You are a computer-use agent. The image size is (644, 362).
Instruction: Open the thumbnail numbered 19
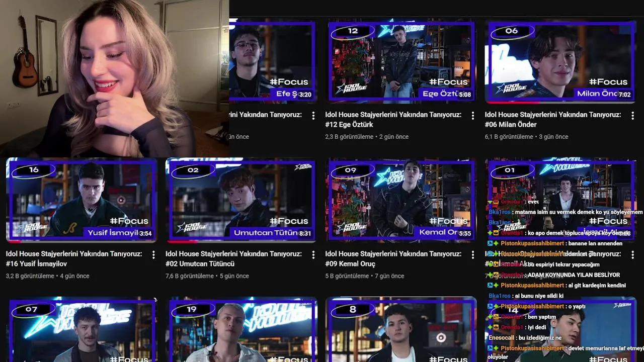(241, 330)
